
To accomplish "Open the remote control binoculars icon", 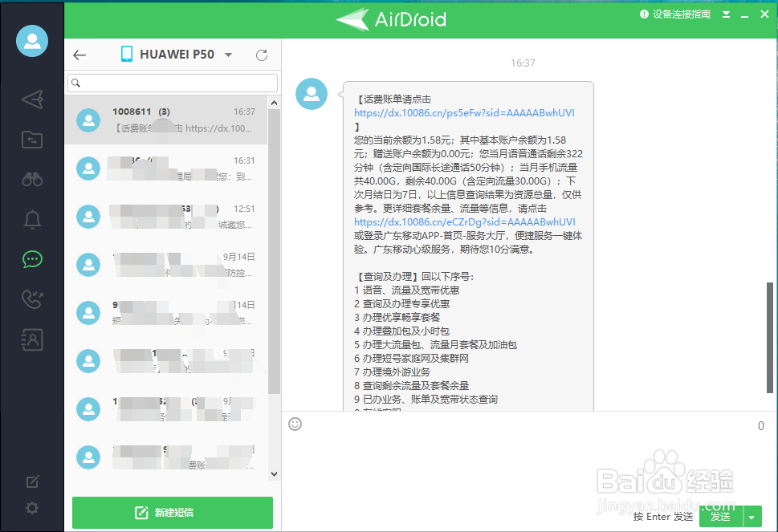I will pyautogui.click(x=32, y=179).
